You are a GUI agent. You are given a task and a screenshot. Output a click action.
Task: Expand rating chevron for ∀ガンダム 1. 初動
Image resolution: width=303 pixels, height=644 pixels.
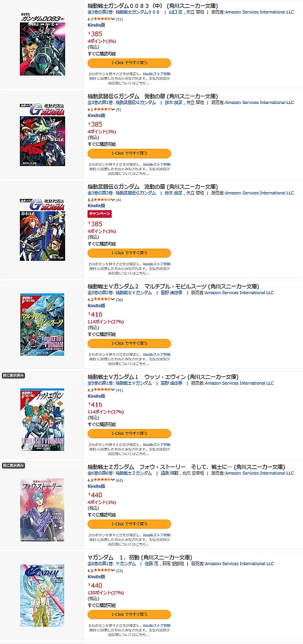click(x=113, y=571)
